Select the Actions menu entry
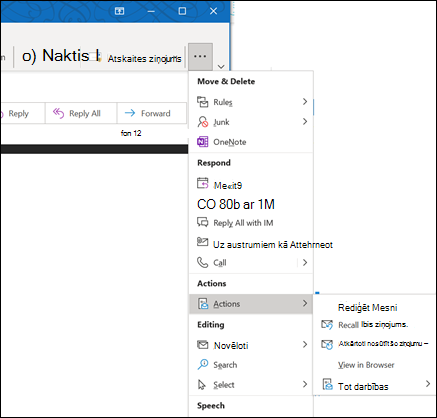Screen dimensions: 437x418 (x=251, y=304)
